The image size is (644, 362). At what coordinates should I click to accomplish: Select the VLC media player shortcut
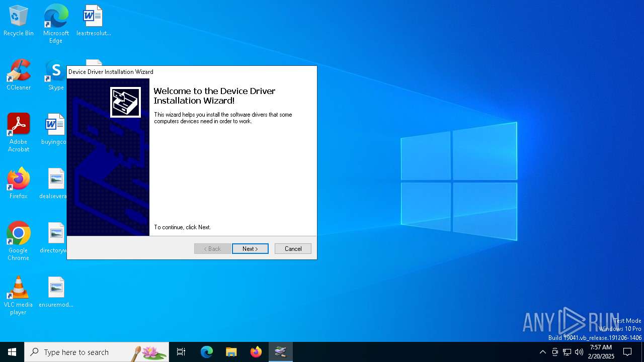tap(19, 296)
